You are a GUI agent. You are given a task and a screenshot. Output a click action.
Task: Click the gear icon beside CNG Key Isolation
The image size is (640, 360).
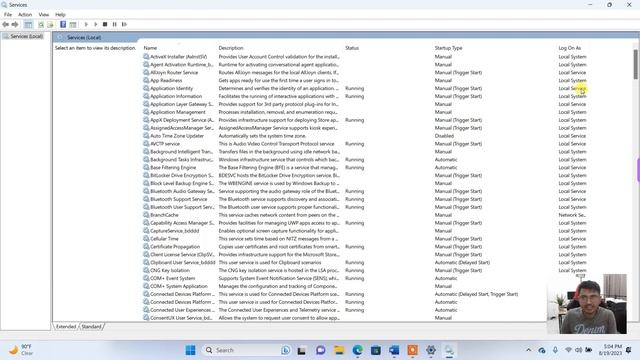(146, 270)
